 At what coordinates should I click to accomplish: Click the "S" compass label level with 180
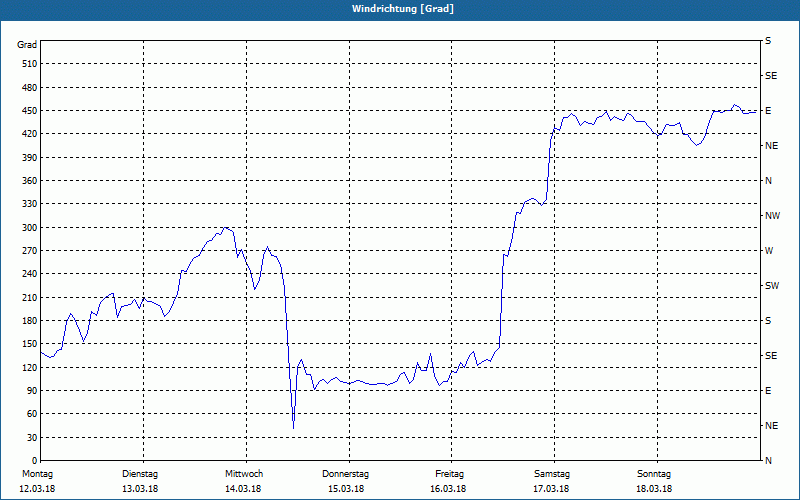(768, 321)
